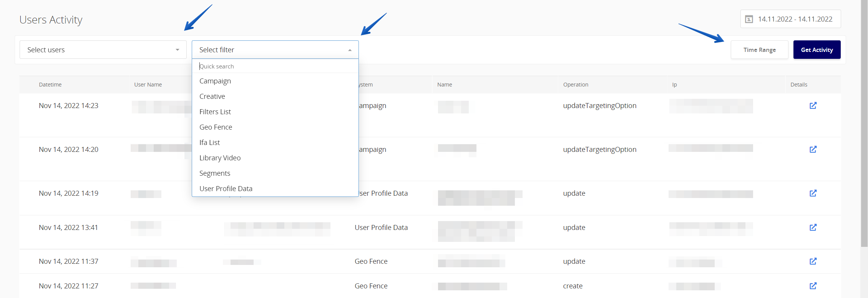Open details for the 13:41 activity row

(813, 227)
